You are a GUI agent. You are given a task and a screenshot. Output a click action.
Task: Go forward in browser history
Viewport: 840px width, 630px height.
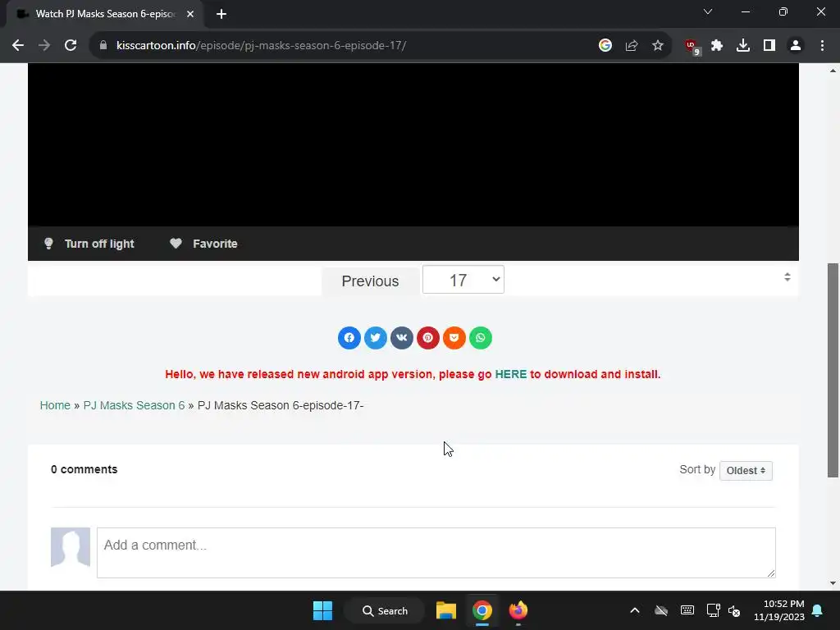44,46
